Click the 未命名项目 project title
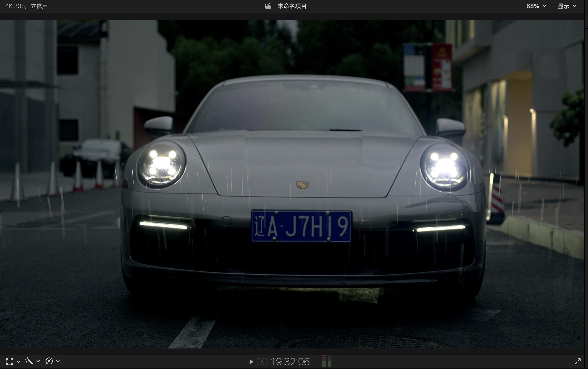The image size is (588, 369). coord(292,6)
